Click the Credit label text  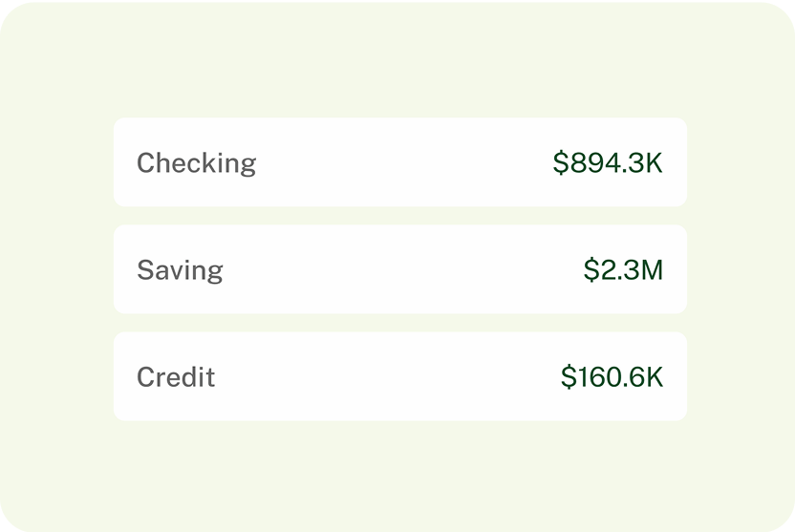(x=176, y=377)
